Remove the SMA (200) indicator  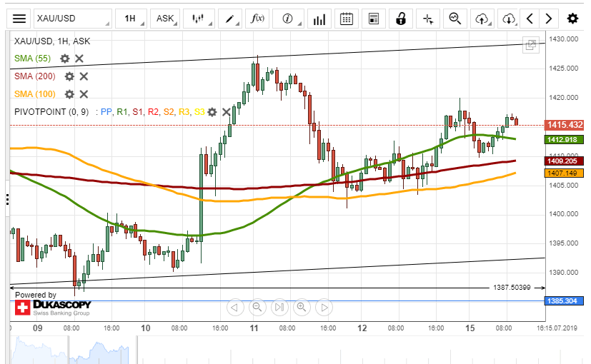pos(84,76)
